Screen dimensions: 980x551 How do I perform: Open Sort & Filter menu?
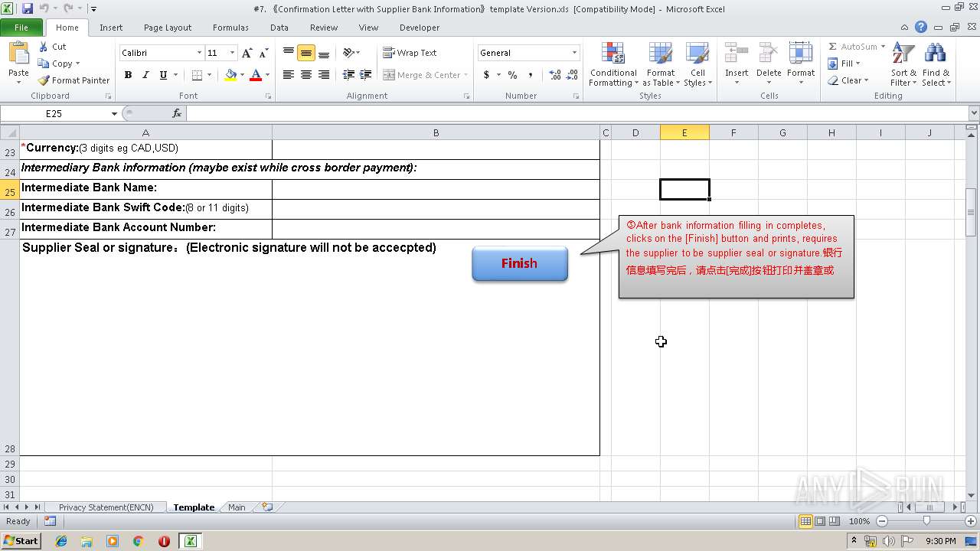tap(903, 64)
